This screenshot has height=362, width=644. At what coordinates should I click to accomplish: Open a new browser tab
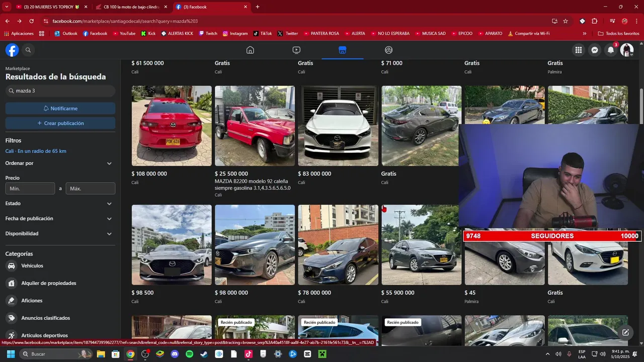click(258, 7)
